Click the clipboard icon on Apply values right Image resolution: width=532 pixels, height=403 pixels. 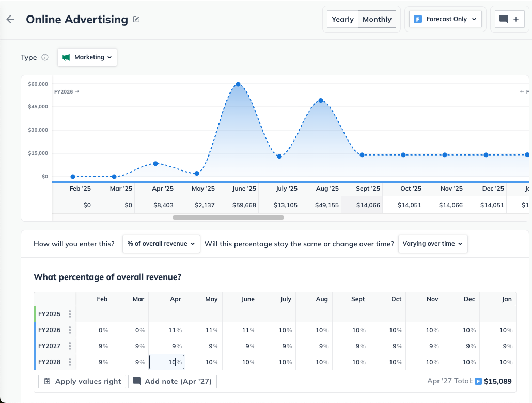coord(47,381)
